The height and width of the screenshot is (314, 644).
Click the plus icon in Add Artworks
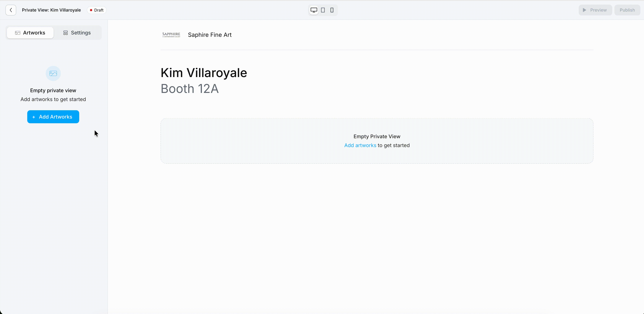point(34,117)
